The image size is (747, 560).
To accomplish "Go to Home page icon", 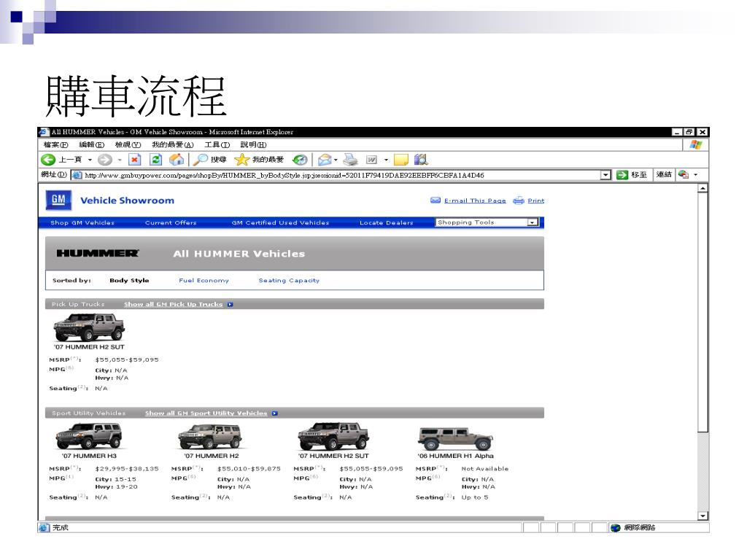I will click(177, 160).
